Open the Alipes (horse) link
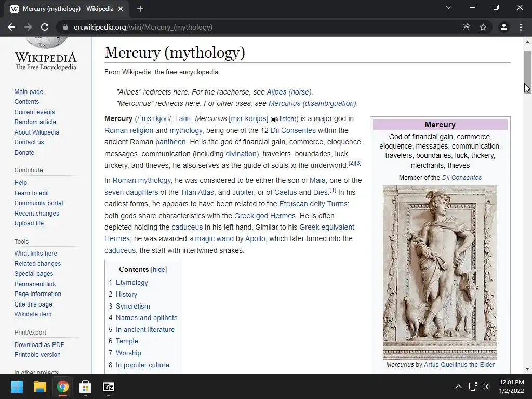Viewport: 532px width, 399px height. (289, 92)
